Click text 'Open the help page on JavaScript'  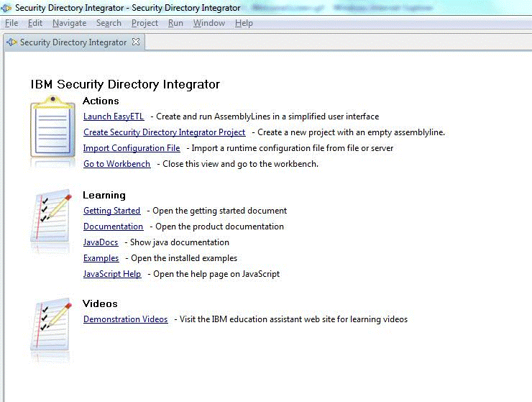pyautogui.click(x=216, y=274)
